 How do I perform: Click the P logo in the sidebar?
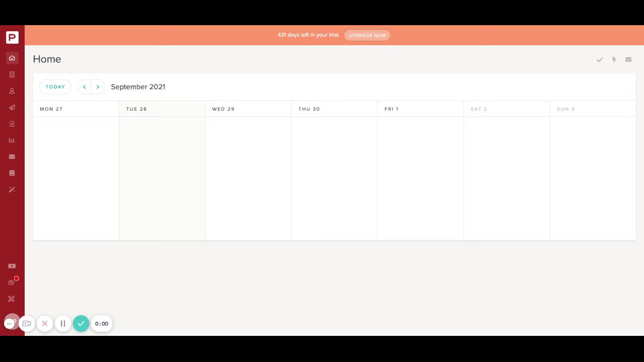tap(12, 37)
